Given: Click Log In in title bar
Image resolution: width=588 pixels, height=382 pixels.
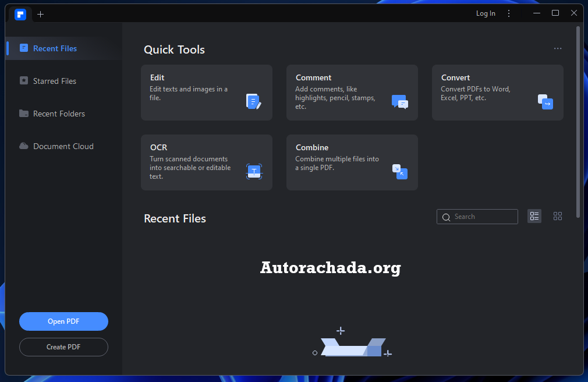Looking at the screenshot, I should 486,13.
